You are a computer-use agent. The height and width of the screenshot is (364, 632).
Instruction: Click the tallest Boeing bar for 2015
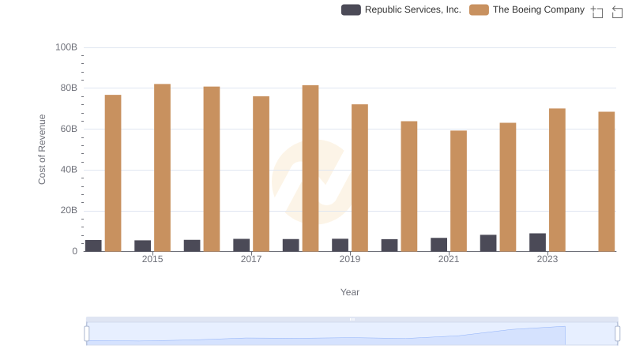[x=162, y=167]
